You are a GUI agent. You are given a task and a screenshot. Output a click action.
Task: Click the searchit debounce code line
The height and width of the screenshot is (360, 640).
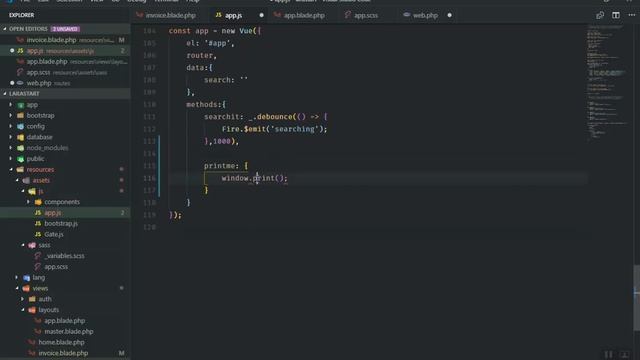[265, 117]
